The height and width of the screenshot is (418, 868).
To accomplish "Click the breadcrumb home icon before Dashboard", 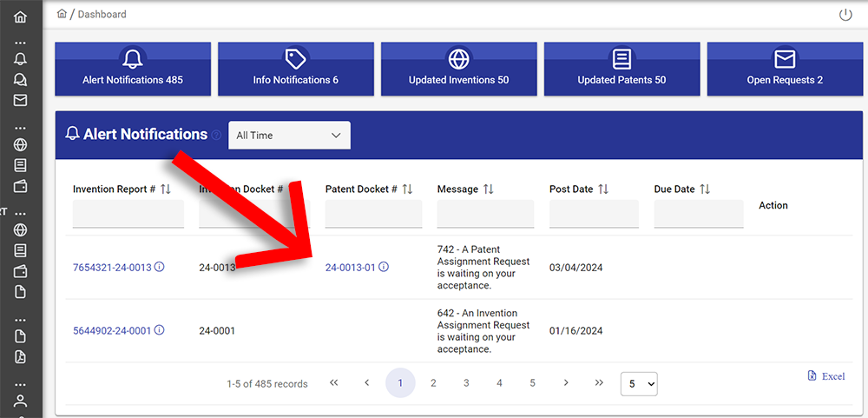I will point(62,14).
